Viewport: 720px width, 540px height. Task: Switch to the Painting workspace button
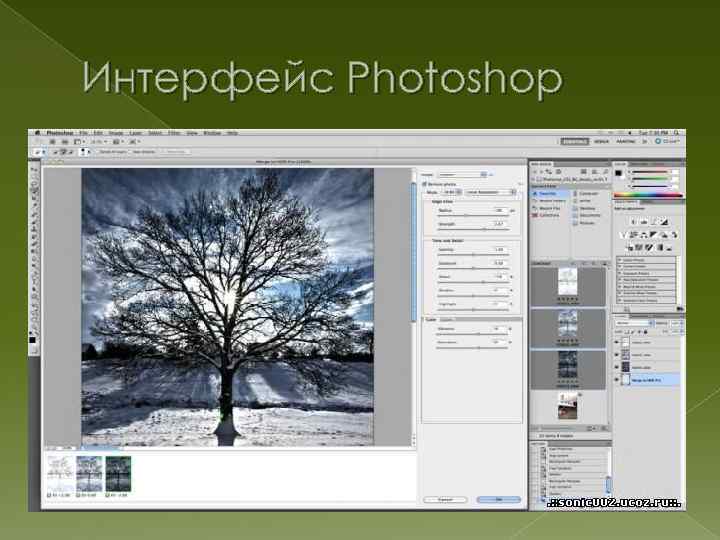626,141
